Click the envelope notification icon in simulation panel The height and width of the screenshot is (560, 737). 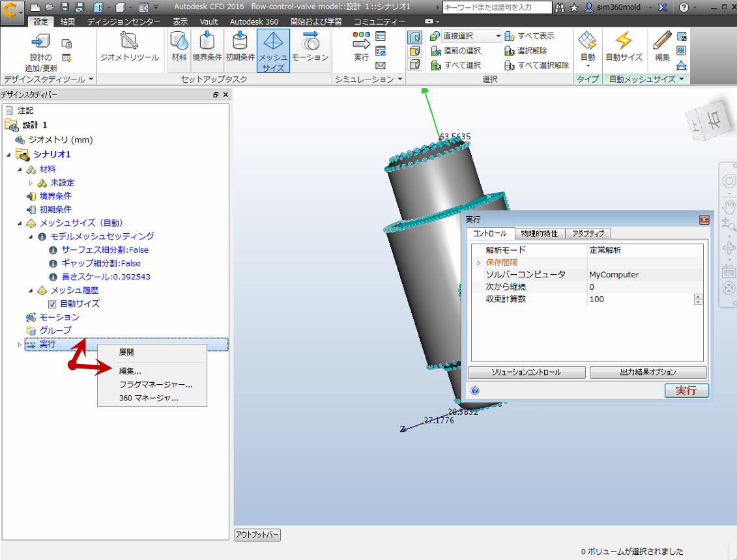381,65
